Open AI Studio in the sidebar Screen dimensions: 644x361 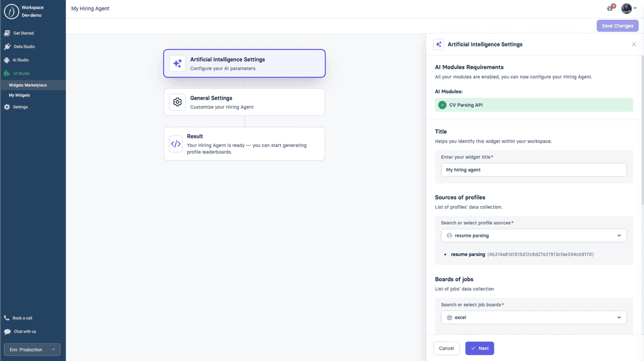pos(6,60)
